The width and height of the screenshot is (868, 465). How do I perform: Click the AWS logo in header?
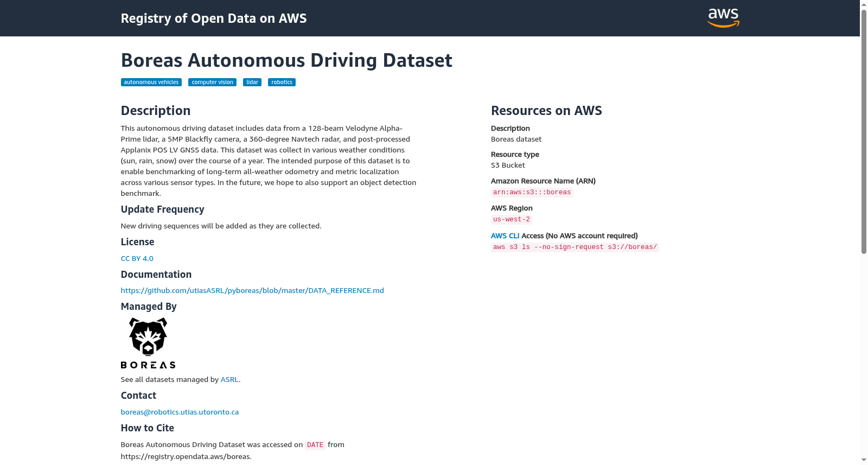pos(723,18)
